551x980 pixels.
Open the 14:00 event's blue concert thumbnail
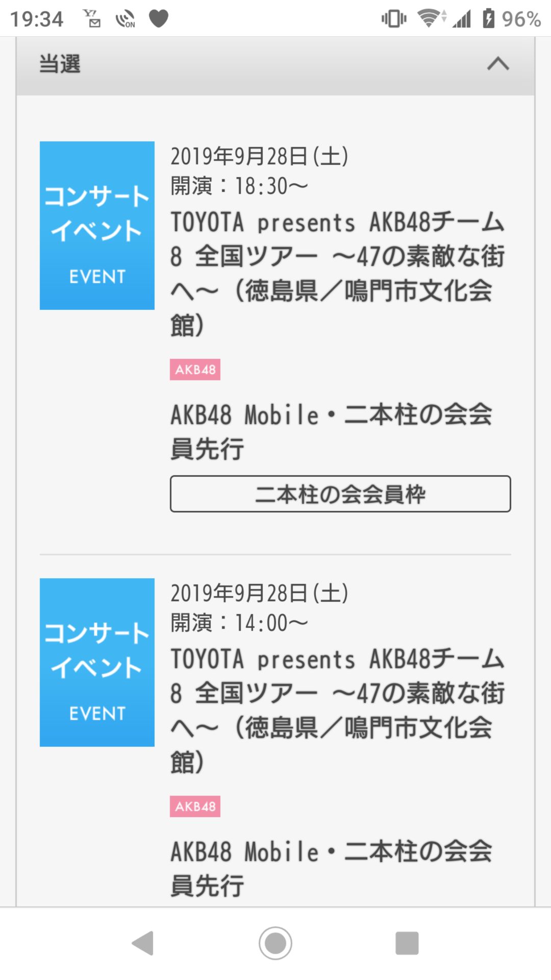tap(97, 662)
